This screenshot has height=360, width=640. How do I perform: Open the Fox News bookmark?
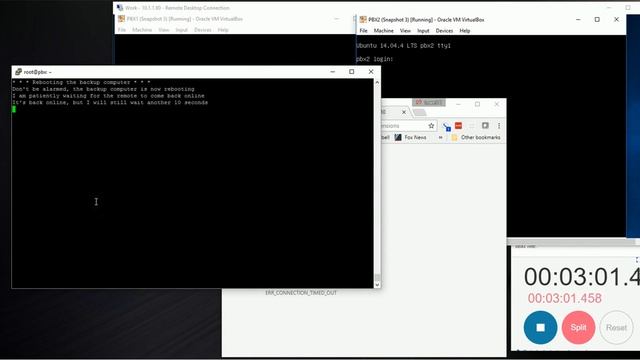tap(411, 138)
